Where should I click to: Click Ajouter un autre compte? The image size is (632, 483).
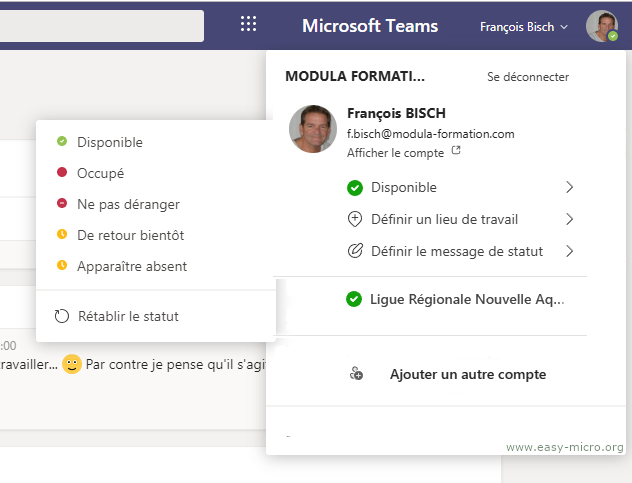click(x=468, y=374)
